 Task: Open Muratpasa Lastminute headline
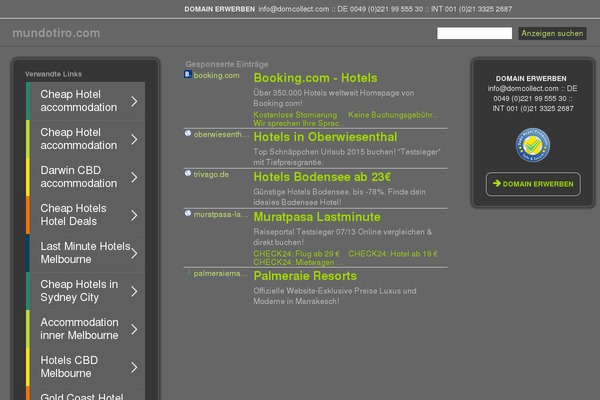317,217
